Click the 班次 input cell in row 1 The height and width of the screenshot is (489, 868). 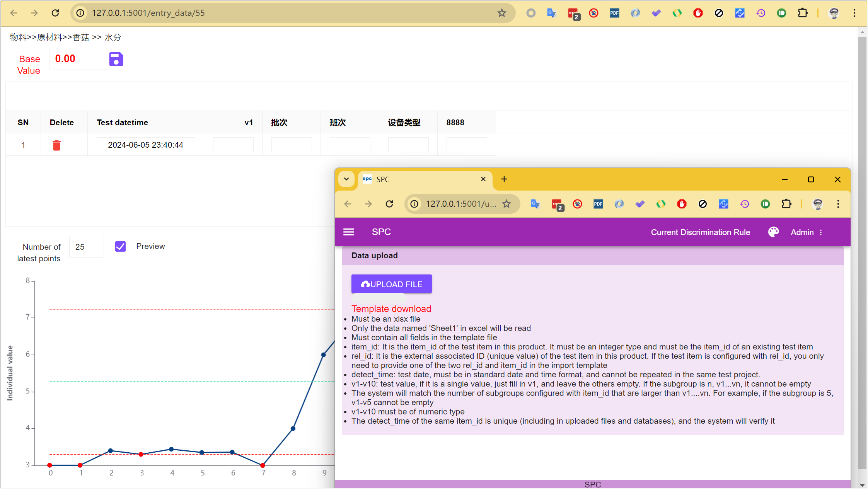click(x=350, y=145)
